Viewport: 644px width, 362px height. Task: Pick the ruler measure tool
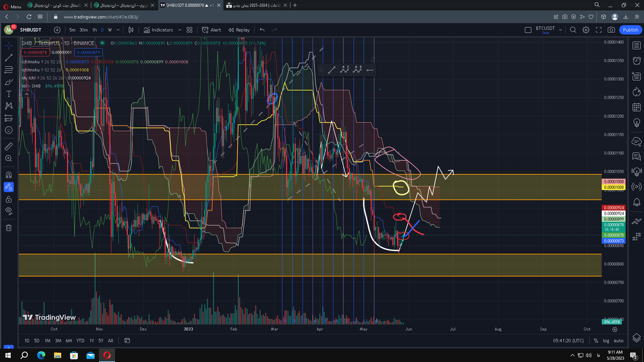click(9, 146)
